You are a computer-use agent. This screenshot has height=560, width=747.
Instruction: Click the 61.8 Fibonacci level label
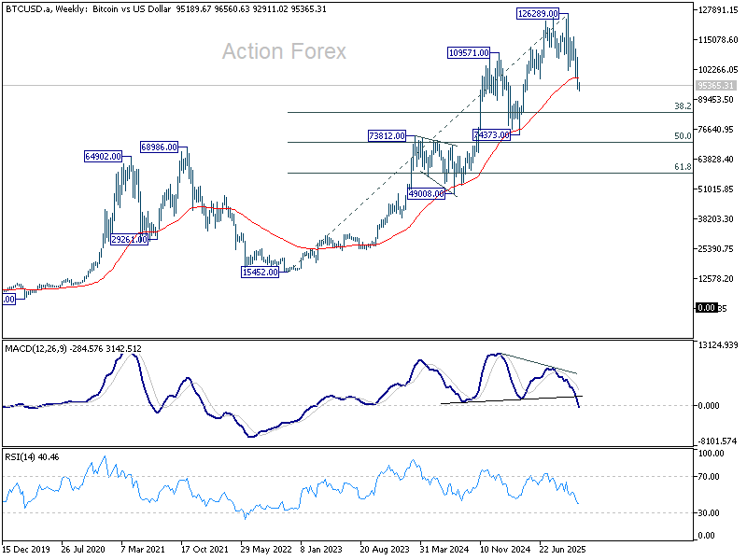pos(683,167)
